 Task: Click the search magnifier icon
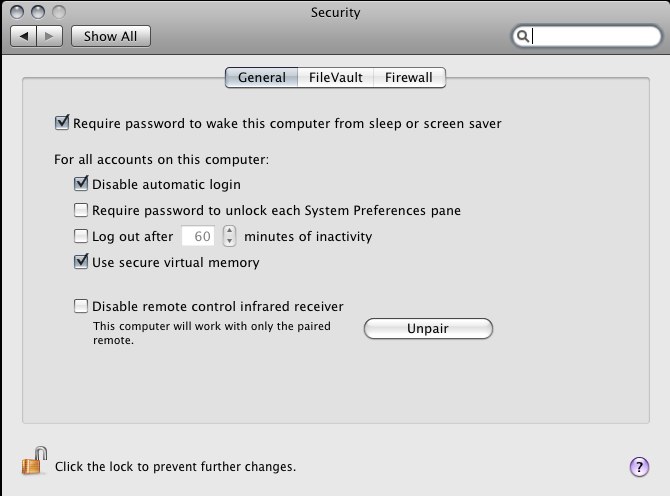click(x=522, y=36)
